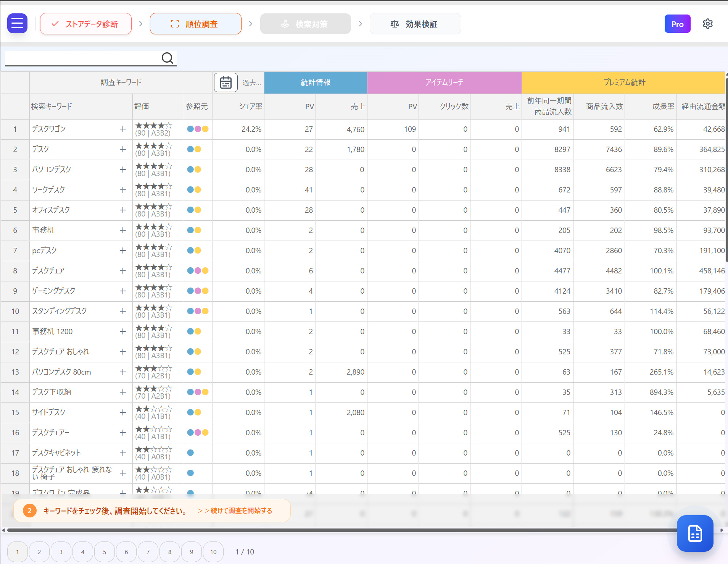728x564 pixels.
Task: Click the plus icon for パソコンデスク
Action: click(123, 170)
